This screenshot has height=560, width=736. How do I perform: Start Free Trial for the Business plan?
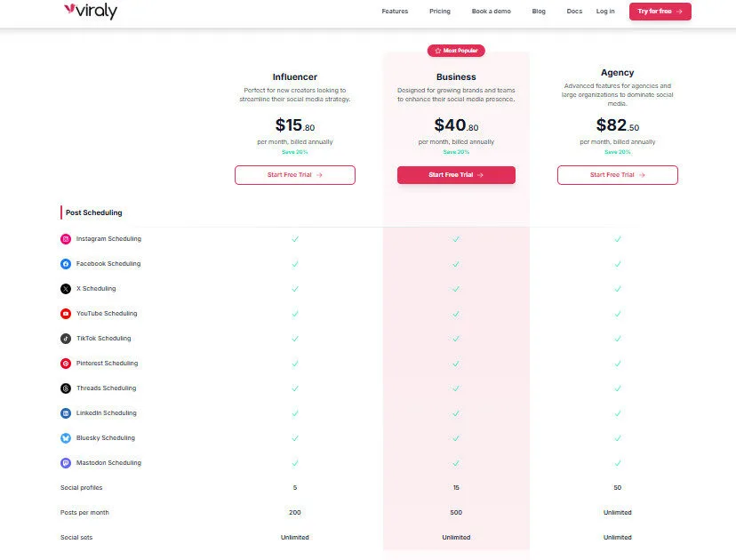click(456, 175)
